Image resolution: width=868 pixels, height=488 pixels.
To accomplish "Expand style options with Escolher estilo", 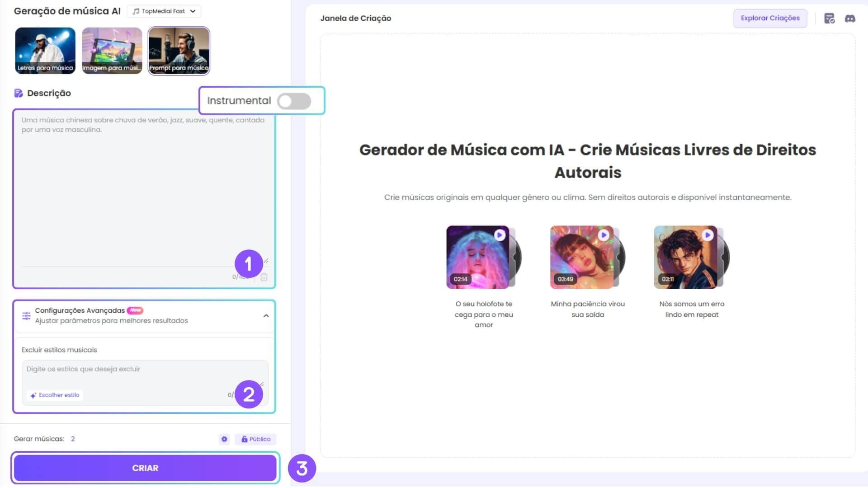I will (55, 395).
